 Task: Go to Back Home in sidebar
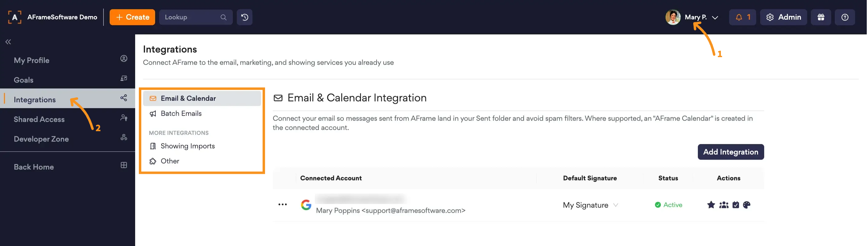click(x=67, y=167)
